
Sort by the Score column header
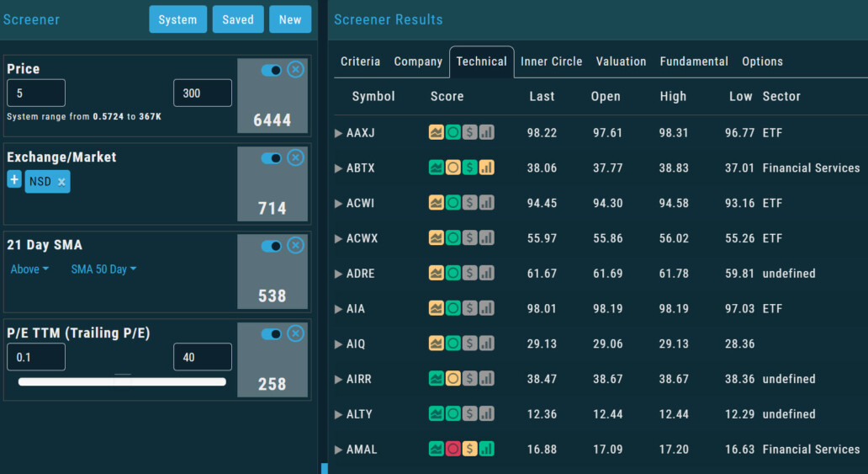click(x=447, y=97)
